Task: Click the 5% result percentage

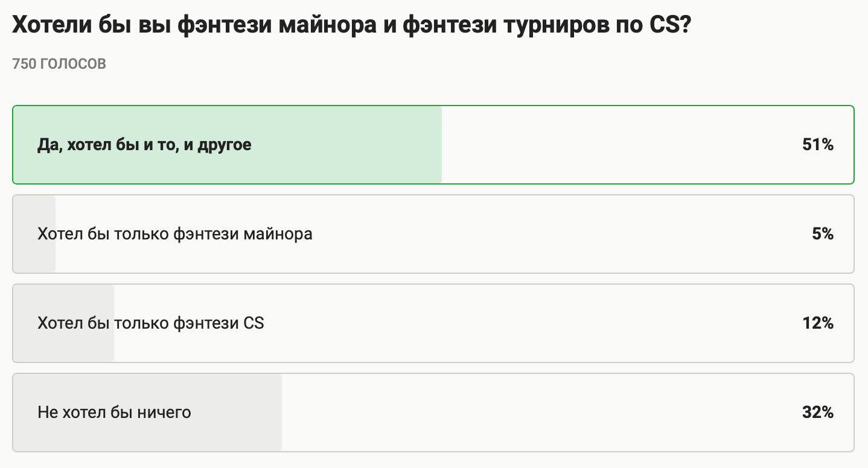Action: coord(822,233)
